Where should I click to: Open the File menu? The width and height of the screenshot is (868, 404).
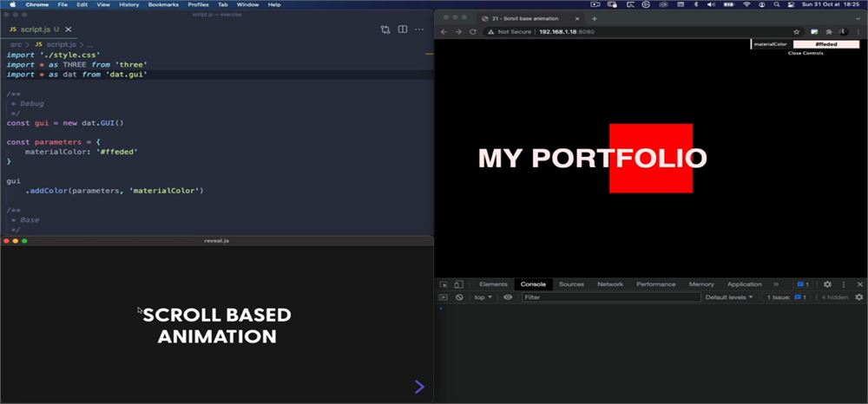[x=62, y=4]
